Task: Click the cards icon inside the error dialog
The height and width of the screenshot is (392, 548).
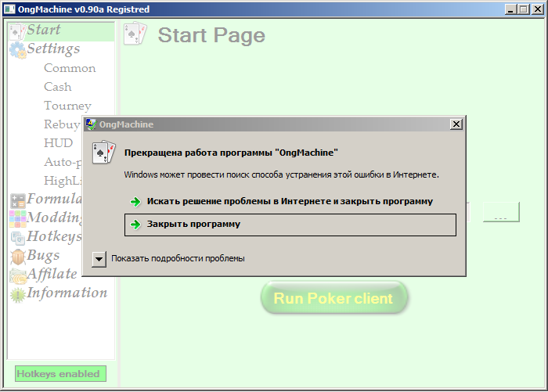Action: coord(104,153)
